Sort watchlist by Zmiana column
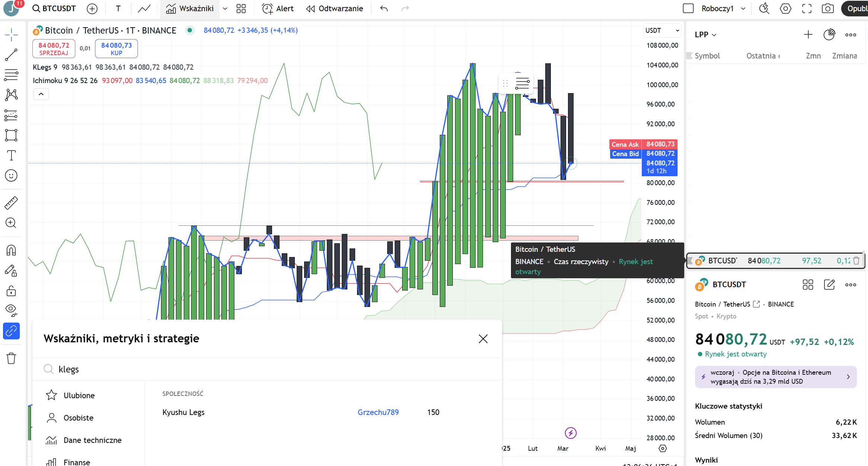This screenshot has height=466, width=868. (x=845, y=56)
